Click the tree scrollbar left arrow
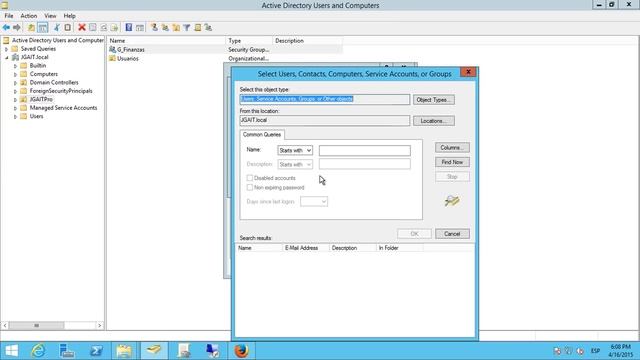The height and width of the screenshot is (360, 640). [x=5, y=325]
